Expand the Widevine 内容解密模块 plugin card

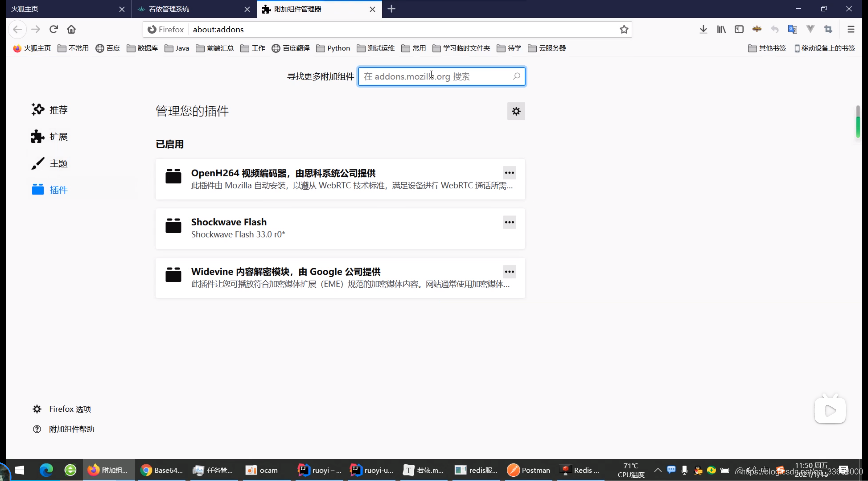[x=341, y=278]
